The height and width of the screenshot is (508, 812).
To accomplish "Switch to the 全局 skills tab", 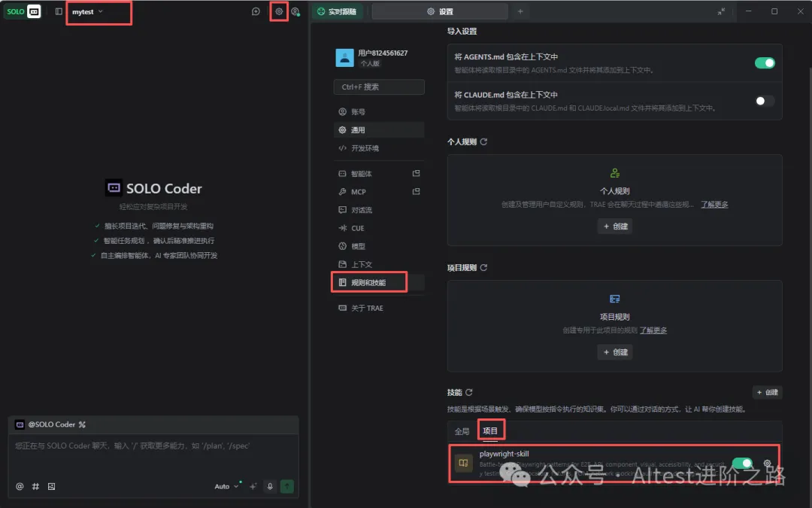I will click(462, 430).
